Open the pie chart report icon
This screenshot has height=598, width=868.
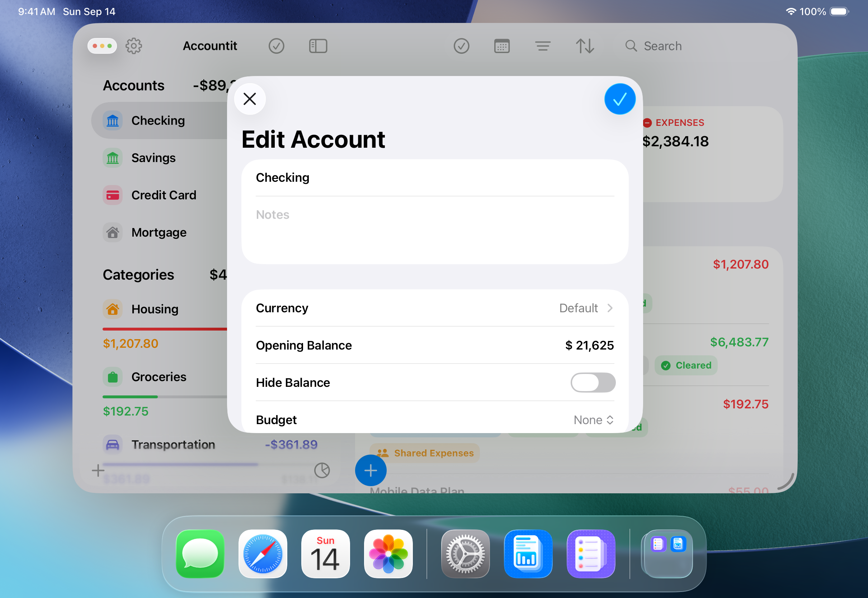(322, 470)
